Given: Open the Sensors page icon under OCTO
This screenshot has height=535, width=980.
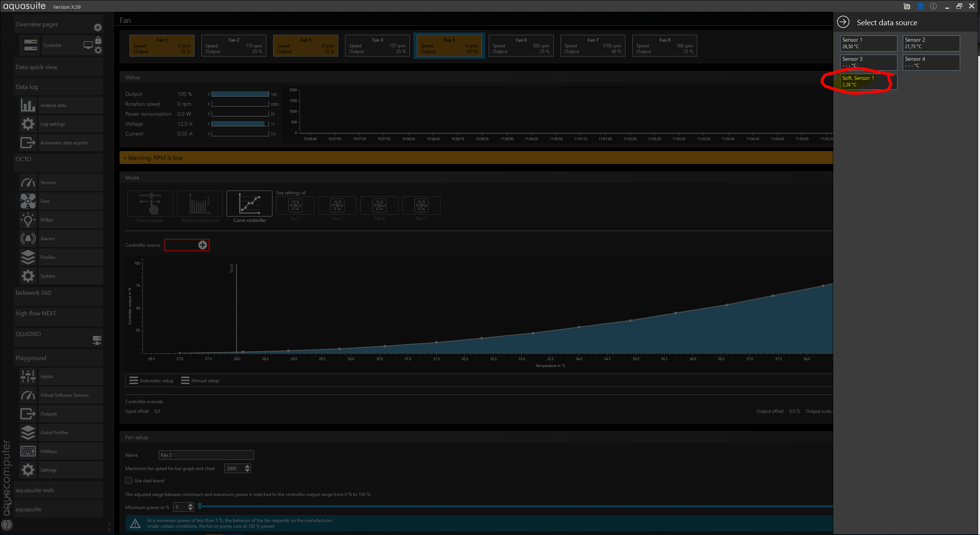Looking at the screenshot, I should 28,183.
